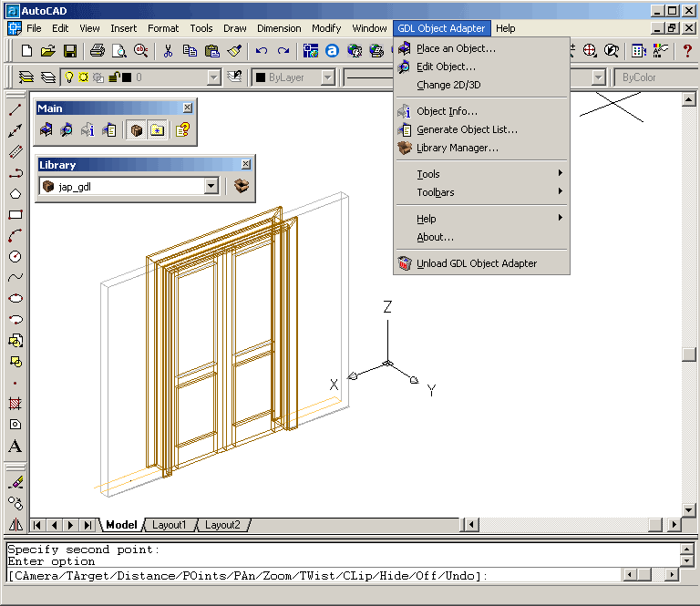Open the ByLayer color dropdown arrow
700x606 pixels.
click(328, 77)
